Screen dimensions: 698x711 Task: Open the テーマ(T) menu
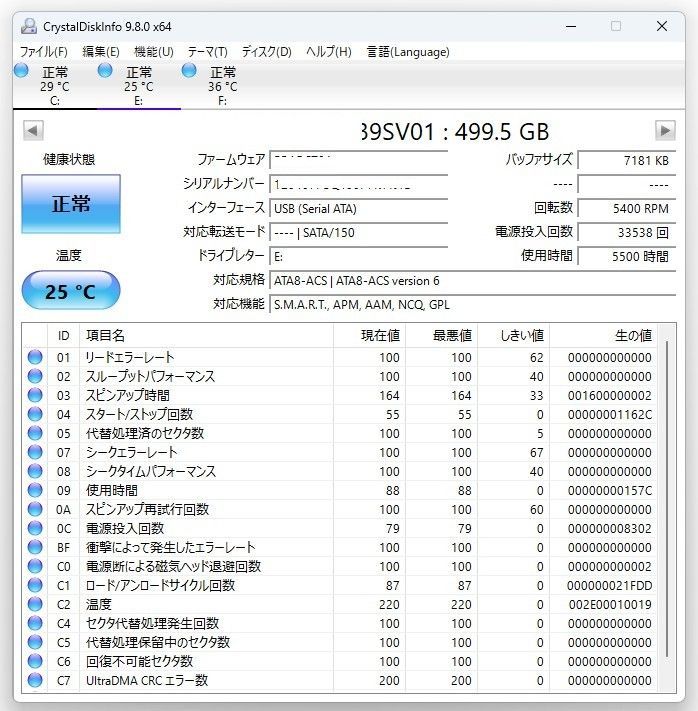coord(208,52)
